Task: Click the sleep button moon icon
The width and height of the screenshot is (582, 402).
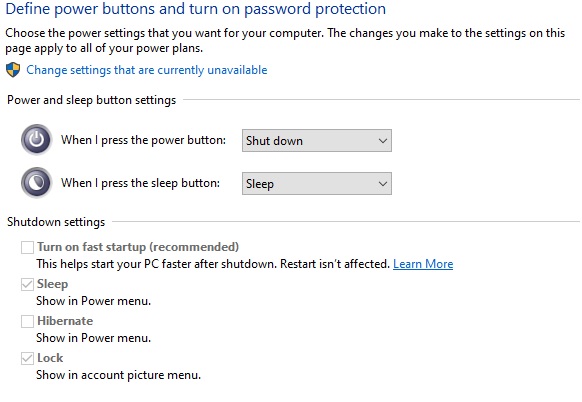Action: [36, 183]
